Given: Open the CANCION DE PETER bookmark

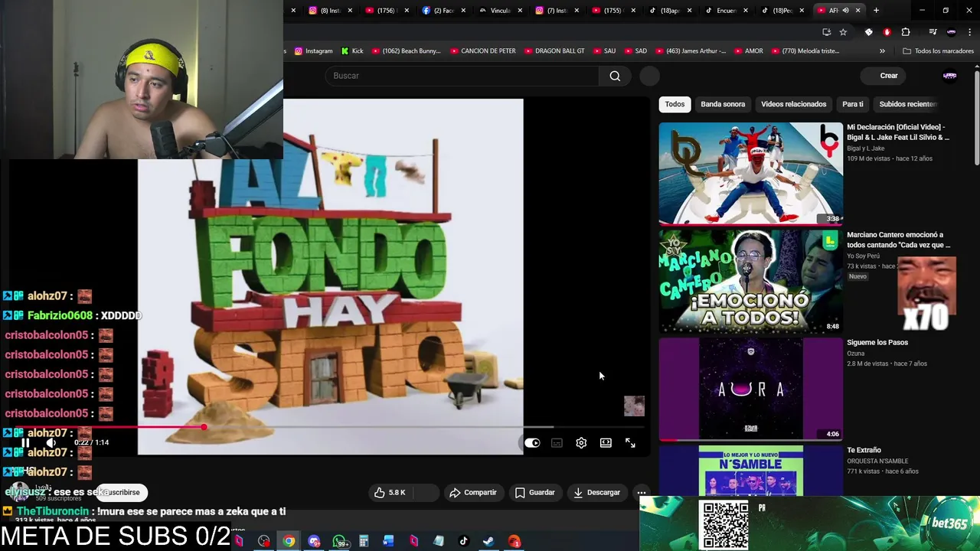Looking at the screenshot, I should pyautogui.click(x=482, y=51).
